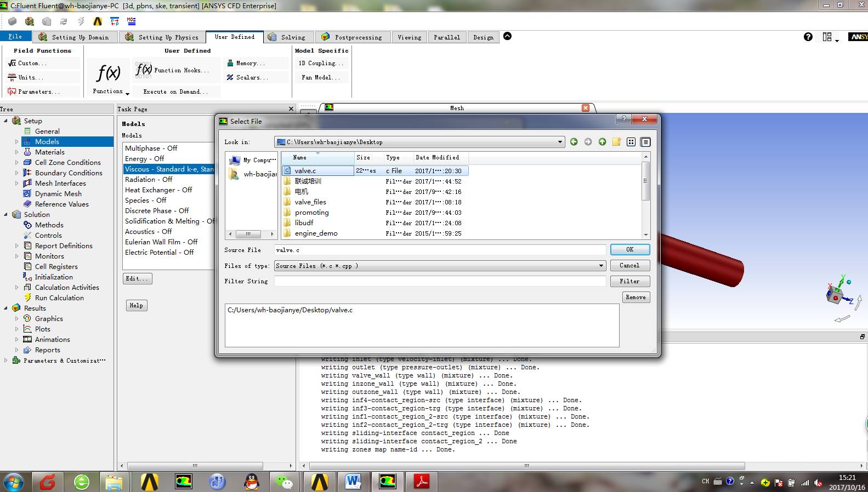Select Boundary Conditions in the tree
868x492 pixels.
[x=69, y=173]
